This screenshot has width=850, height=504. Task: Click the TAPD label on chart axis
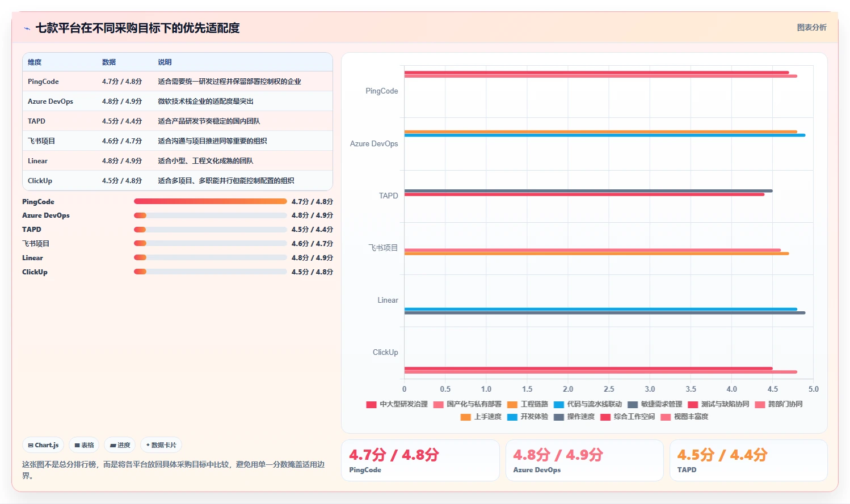pyautogui.click(x=388, y=196)
